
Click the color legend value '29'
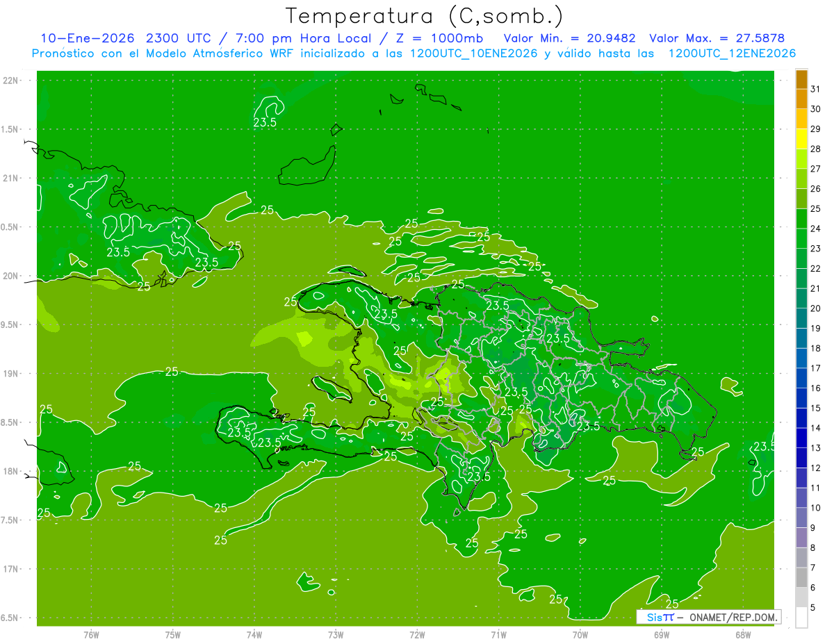(x=815, y=129)
